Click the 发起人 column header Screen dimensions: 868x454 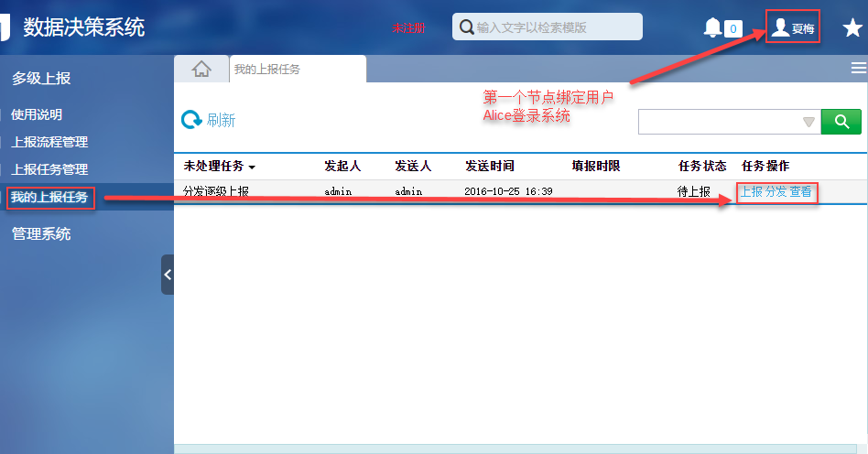[342, 166]
